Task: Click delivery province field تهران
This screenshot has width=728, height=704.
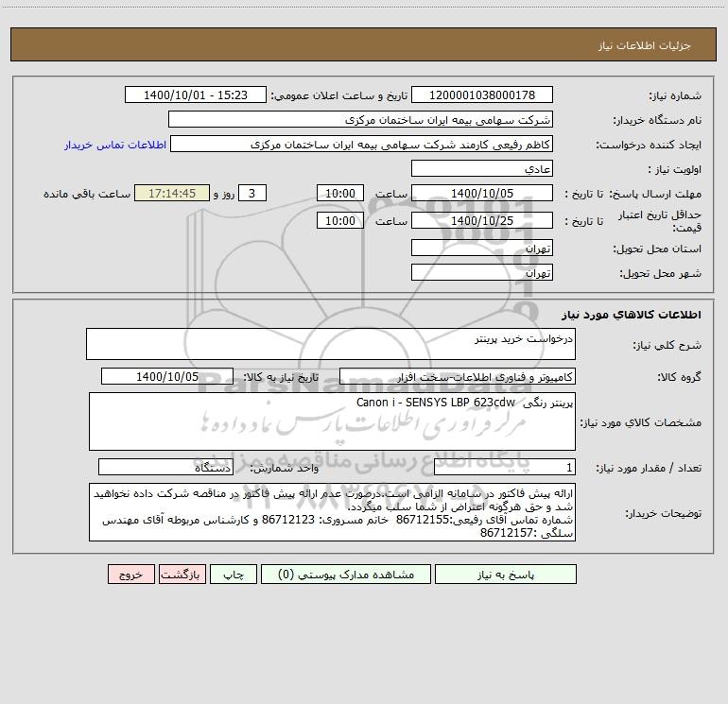Action: (x=482, y=248)
